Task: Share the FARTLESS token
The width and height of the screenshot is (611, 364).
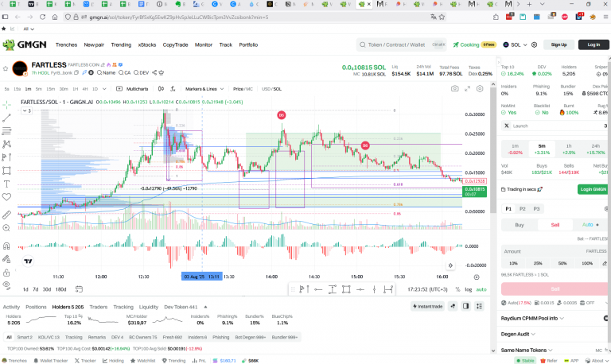Action: (154, 72)
